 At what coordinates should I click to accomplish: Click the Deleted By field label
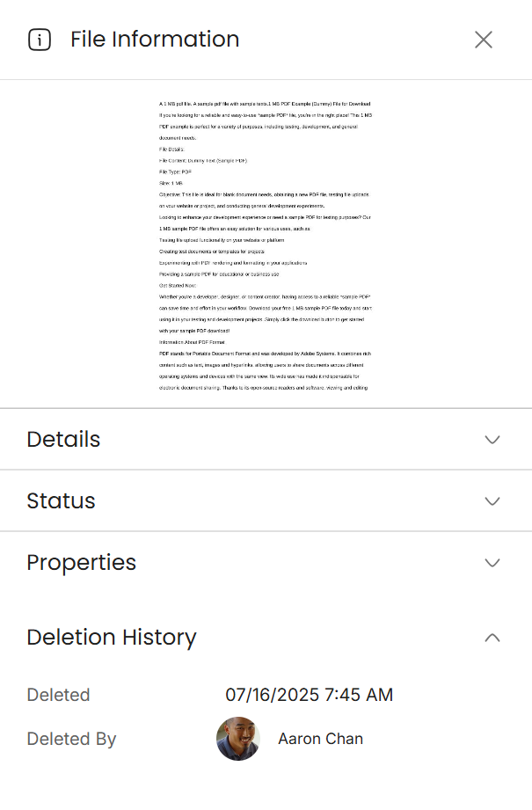(x=71, y=739)
